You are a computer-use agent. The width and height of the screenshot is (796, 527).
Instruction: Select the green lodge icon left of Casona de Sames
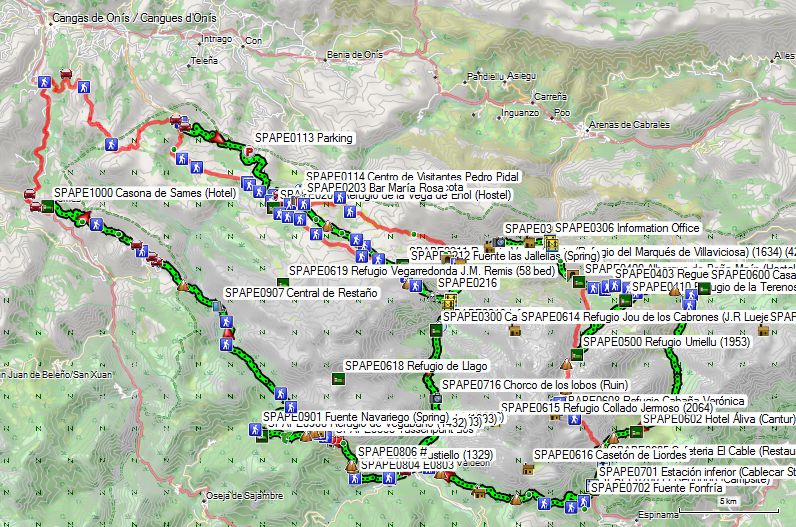(x=35, y=207)
